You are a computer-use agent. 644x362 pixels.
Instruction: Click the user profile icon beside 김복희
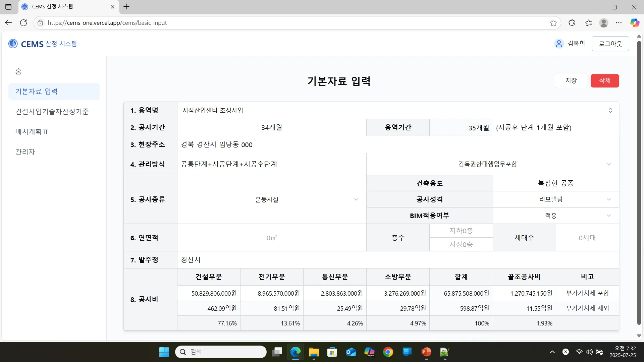pyautogui.click(x=559, y=44)
